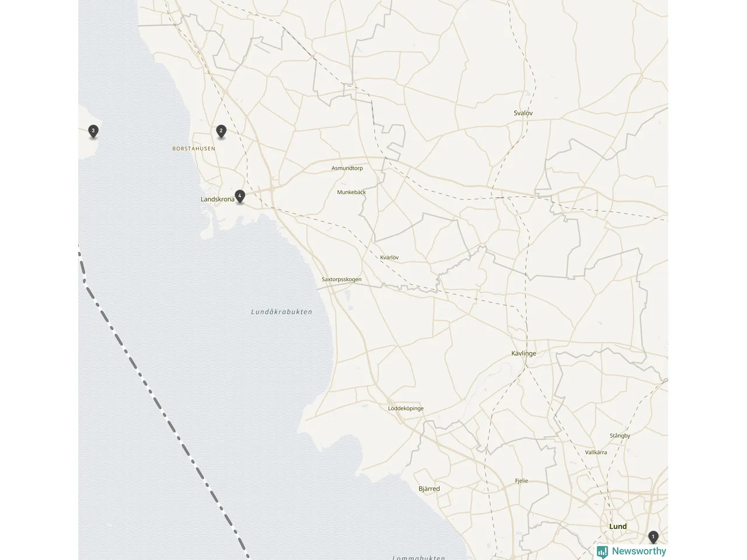Click the Newsworthy logo icon
This screenshot has width=747, height=560.
602,551
